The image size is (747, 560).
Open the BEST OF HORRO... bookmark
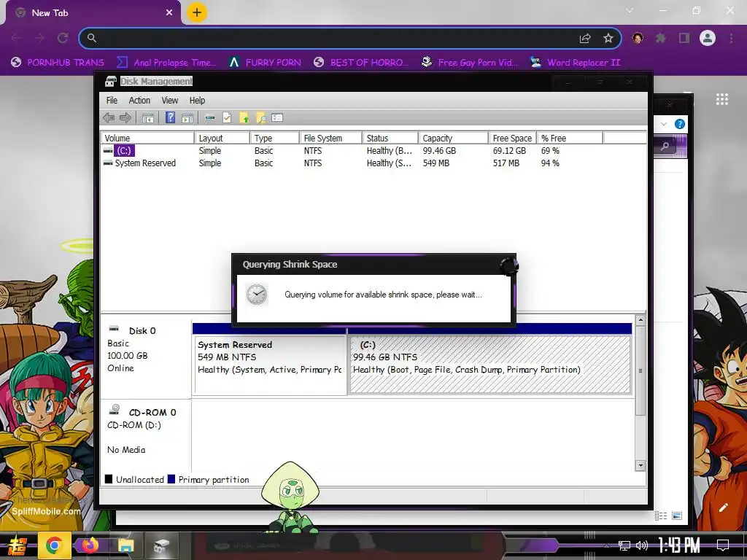(x=360, y=63)
